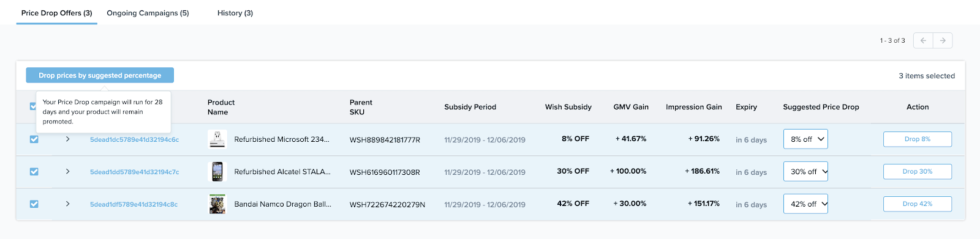Expand the row for product 5dead1dc5789e41d32194c6c

click(x=67, y=139)
